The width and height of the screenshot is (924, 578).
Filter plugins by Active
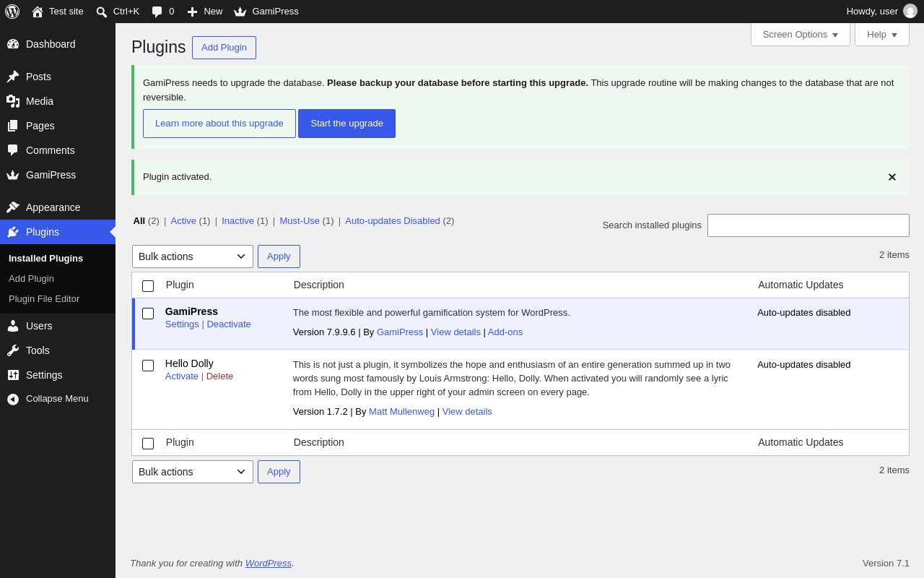click(x=183, y=221)
